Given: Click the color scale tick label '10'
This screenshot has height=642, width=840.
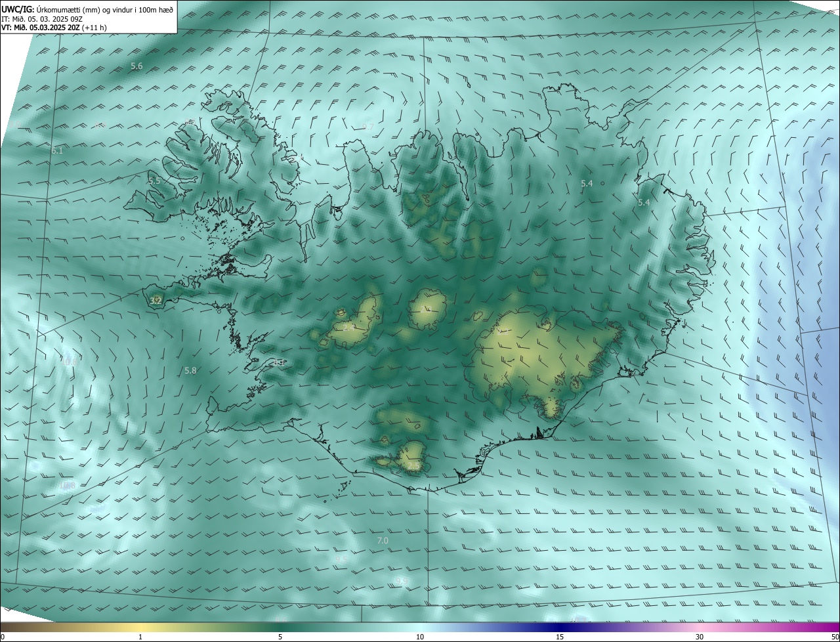Looking at the screenshot, I should pyautogui.click(x=420, y=637).
